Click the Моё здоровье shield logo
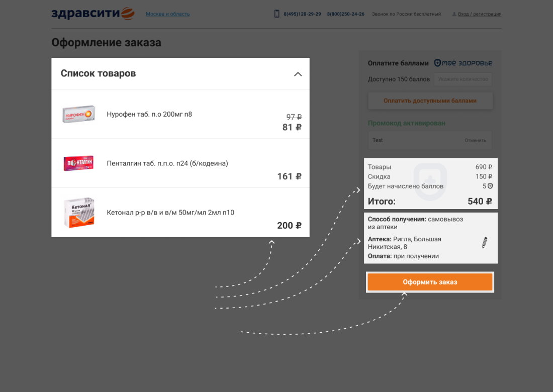The width and height of the screenshot is (553, 392). 463,63
